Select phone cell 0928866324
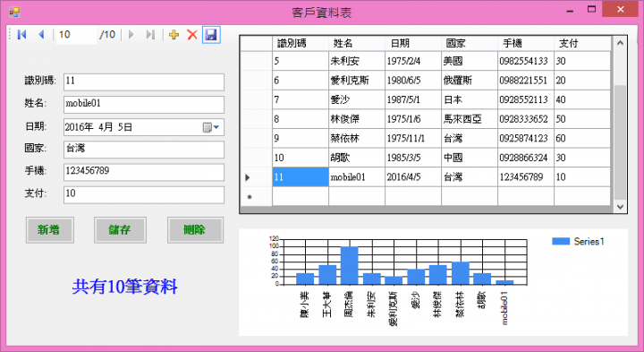 (x=526, y=158)
